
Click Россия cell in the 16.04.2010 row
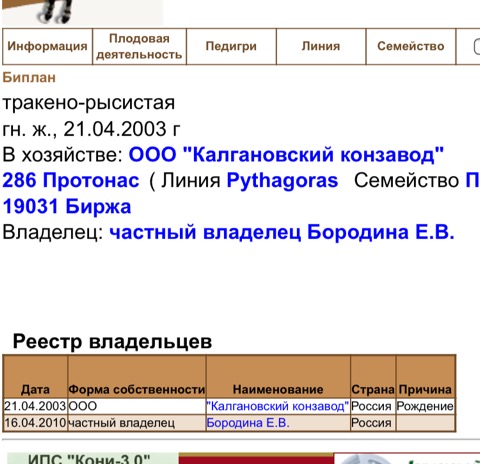coord(373,423)
